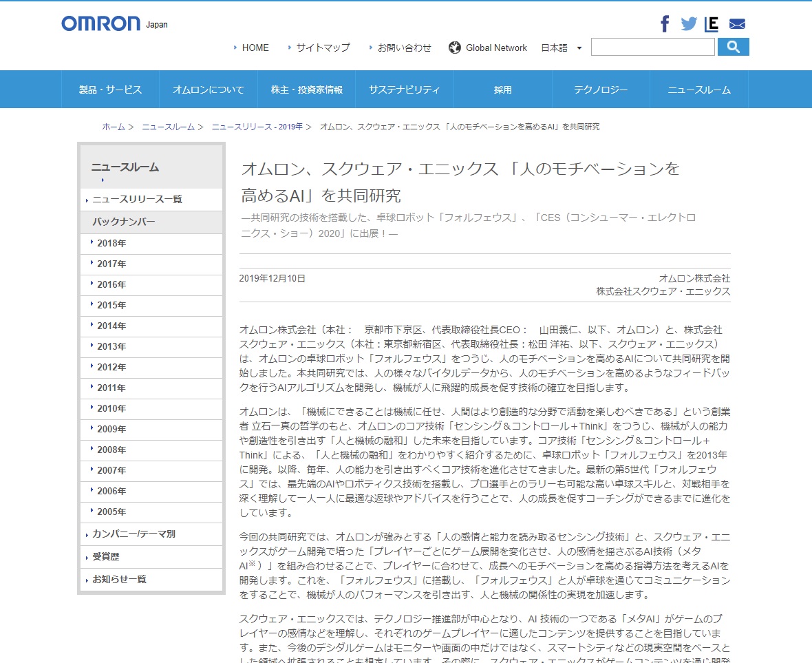Open the オムロンについて menu
This screenshot has height=663, width=812.
(209, 90)
